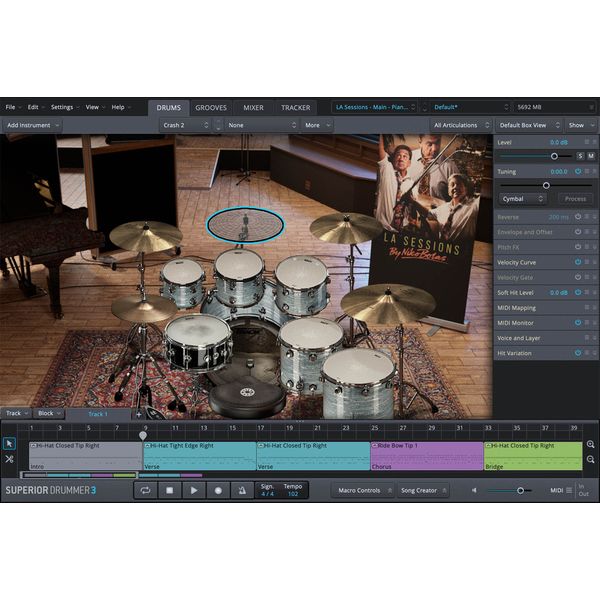Toggle the Soft Hit Level power button
The image size is (600, 600).
tap(578, 292)
